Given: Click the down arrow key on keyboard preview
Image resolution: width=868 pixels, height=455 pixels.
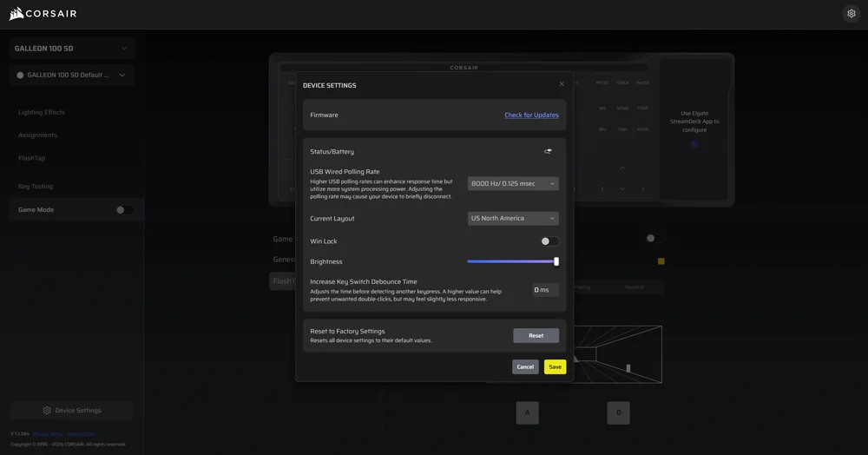Looking at the screenshot, I should (x=622, y=188).
